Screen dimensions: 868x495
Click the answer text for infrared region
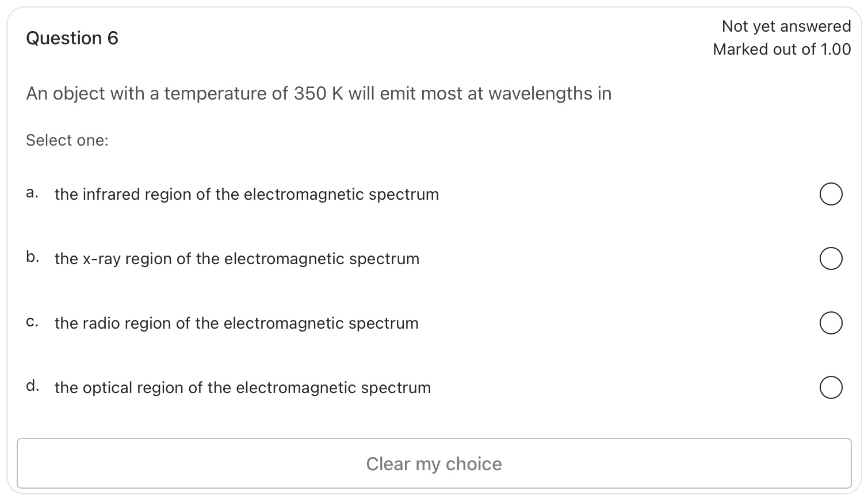[x=246, y=195]
